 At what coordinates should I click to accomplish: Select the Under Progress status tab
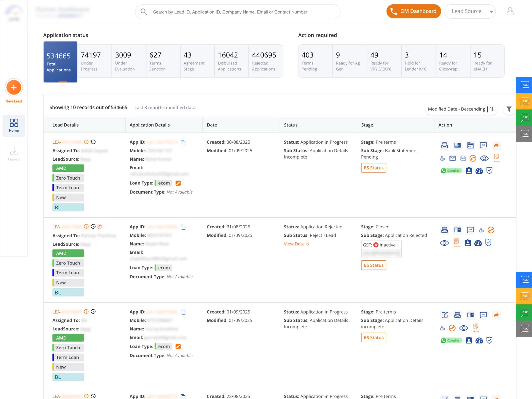click(94, 61)
